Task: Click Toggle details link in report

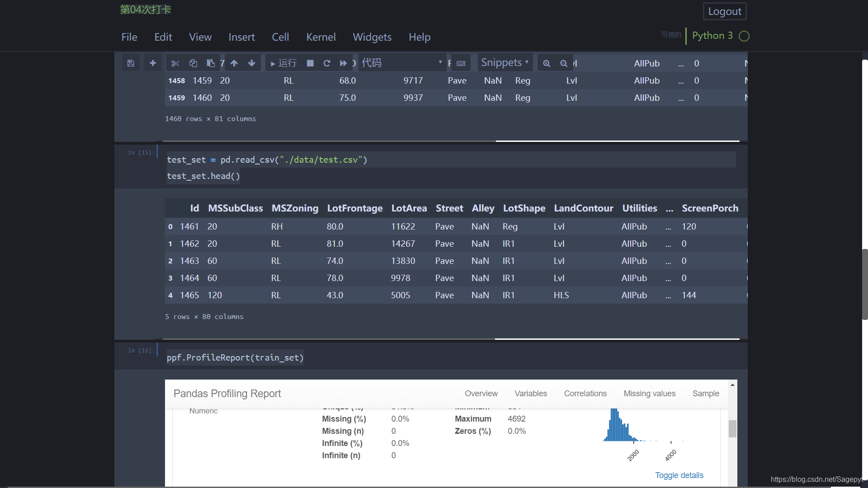Action: click(679, 475)
